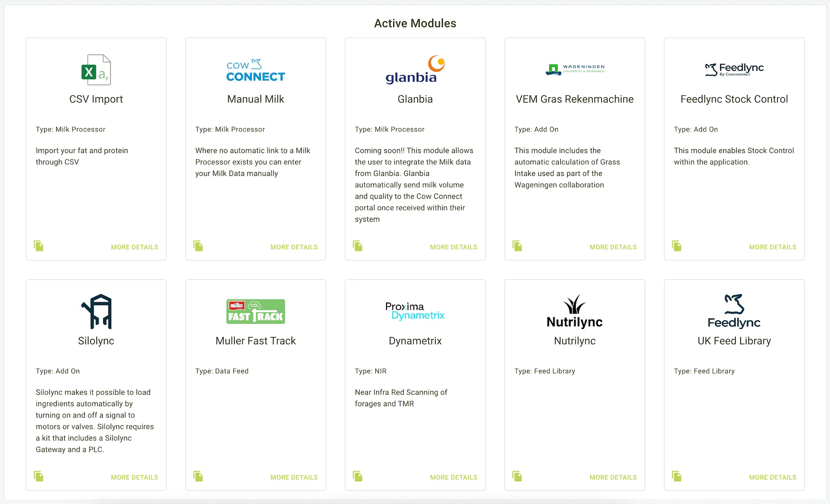Click document icon on VEM Gras Rekenmachine card

(x=517, y=246)
